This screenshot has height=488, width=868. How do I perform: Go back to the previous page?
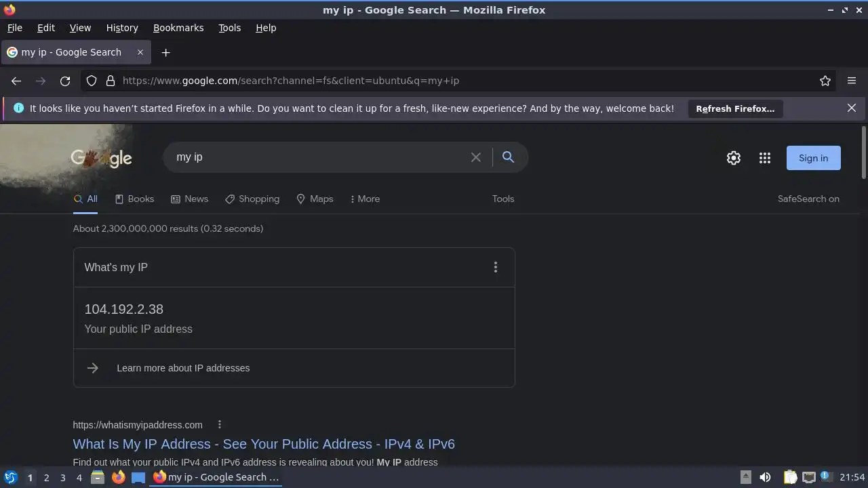(16, 81)
